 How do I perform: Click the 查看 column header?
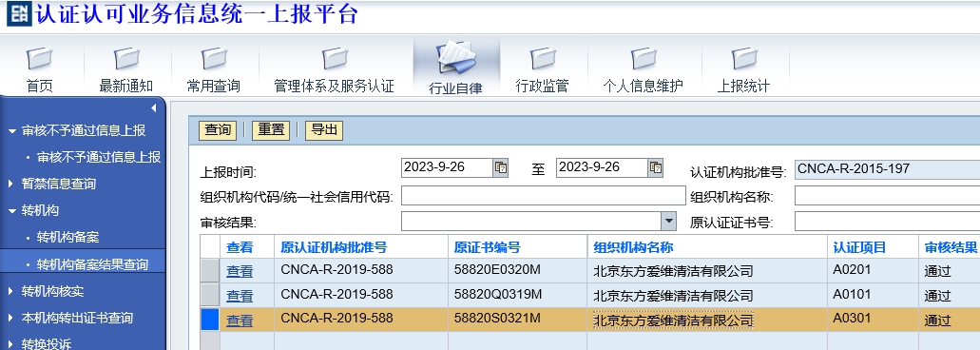pos(240,247)
